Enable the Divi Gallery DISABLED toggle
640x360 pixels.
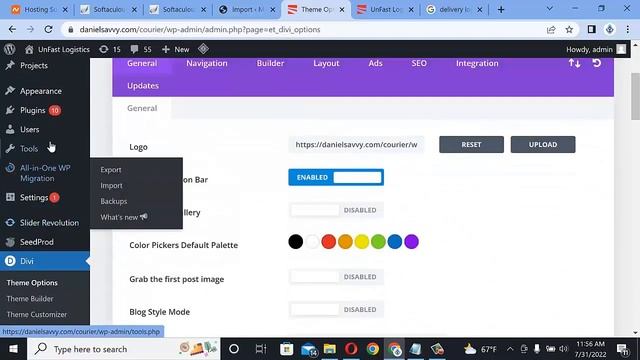336,210
